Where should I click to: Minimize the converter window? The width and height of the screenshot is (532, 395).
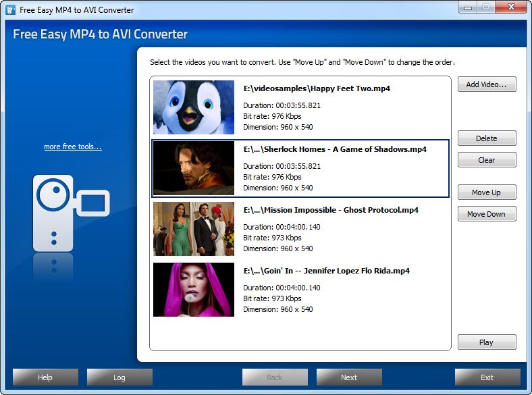pos(468,7)
